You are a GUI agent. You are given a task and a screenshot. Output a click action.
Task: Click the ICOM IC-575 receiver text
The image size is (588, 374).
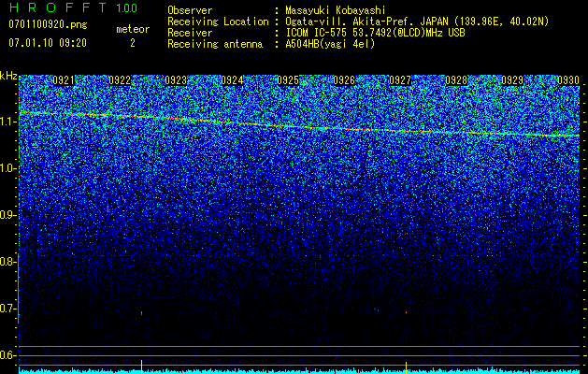tap(375, 33)
